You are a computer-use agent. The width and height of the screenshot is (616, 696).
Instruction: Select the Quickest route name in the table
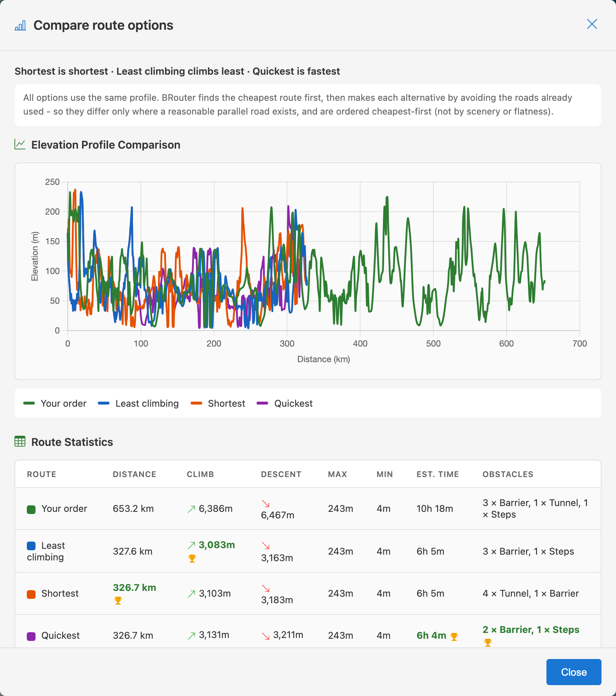pos(61,635)
